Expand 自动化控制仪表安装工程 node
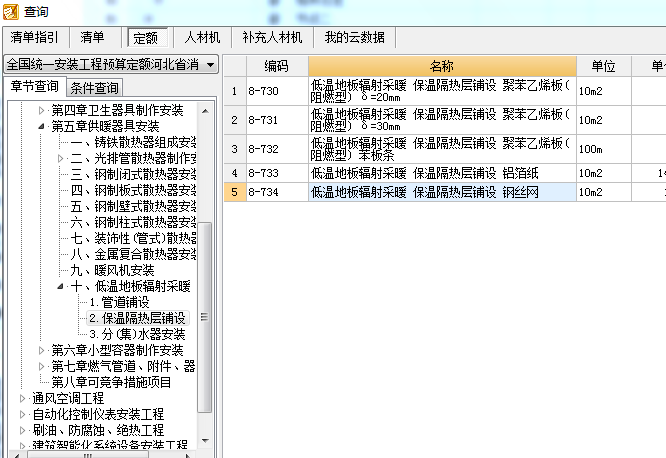The width and height of the screenshot is (666, 458). (23, 414)
